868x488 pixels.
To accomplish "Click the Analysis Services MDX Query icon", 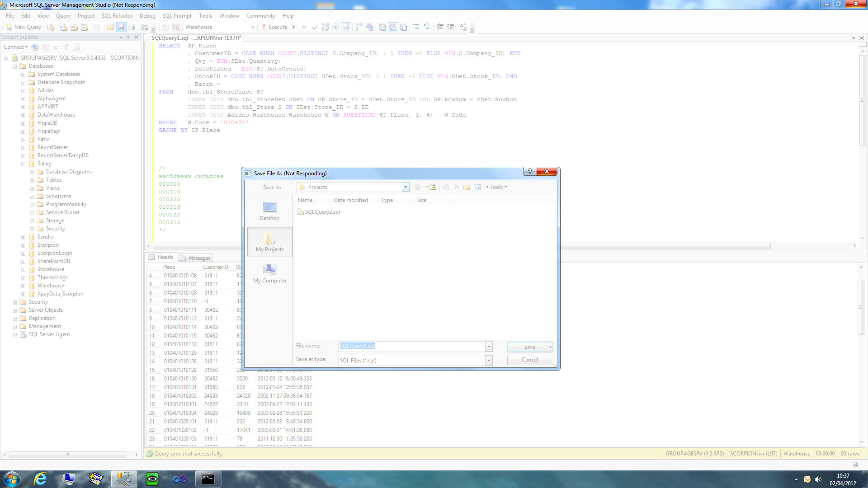I will pyautogui.click(x=64, y=27).
